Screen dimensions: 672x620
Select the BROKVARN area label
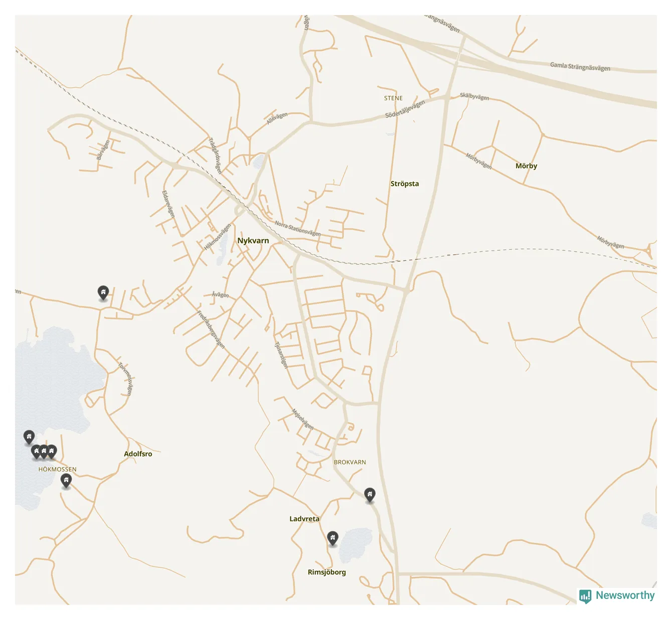tap(350, 462)
